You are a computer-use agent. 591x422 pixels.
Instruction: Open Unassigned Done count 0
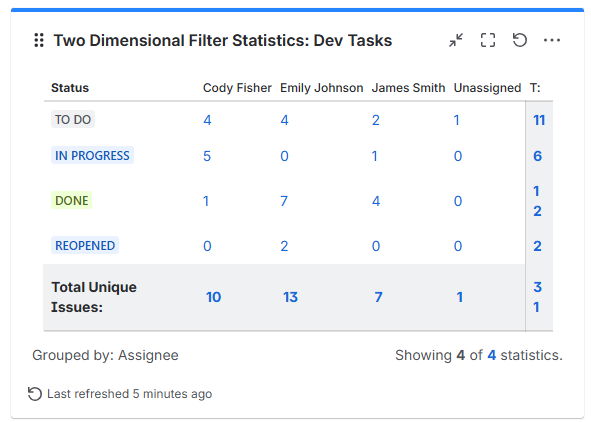click(x=458, y=201)
